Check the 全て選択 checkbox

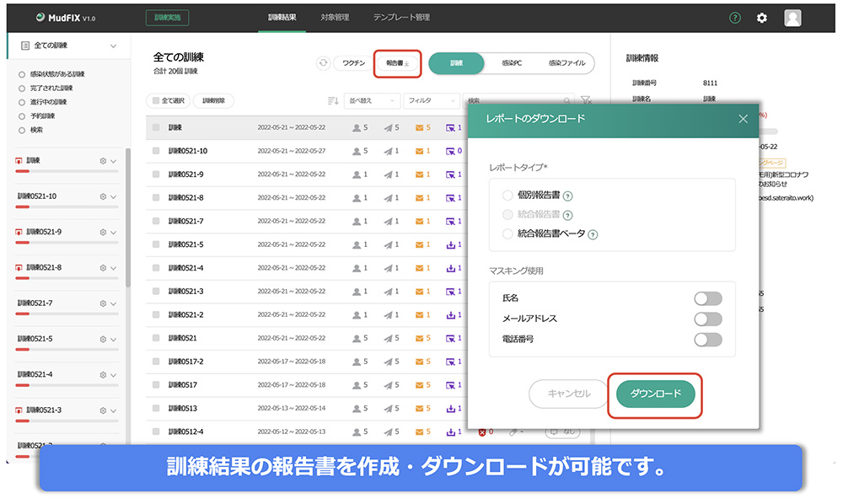156,100
